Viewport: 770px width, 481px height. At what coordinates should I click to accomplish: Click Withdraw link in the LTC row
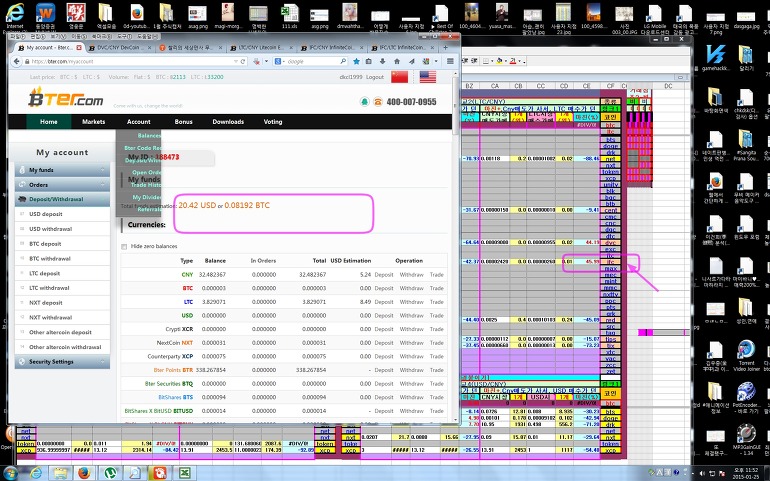click(412, 302)
